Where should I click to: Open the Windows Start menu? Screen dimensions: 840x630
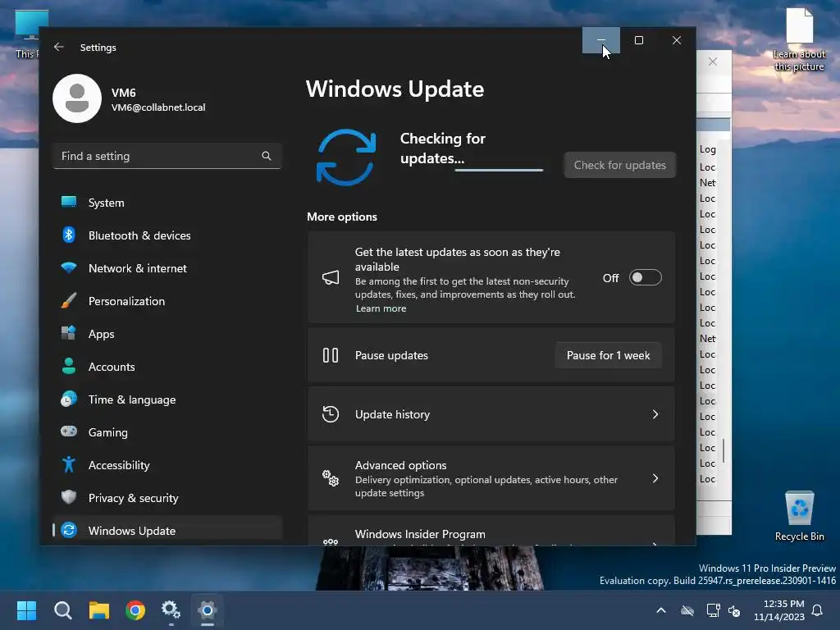point(26,610)
